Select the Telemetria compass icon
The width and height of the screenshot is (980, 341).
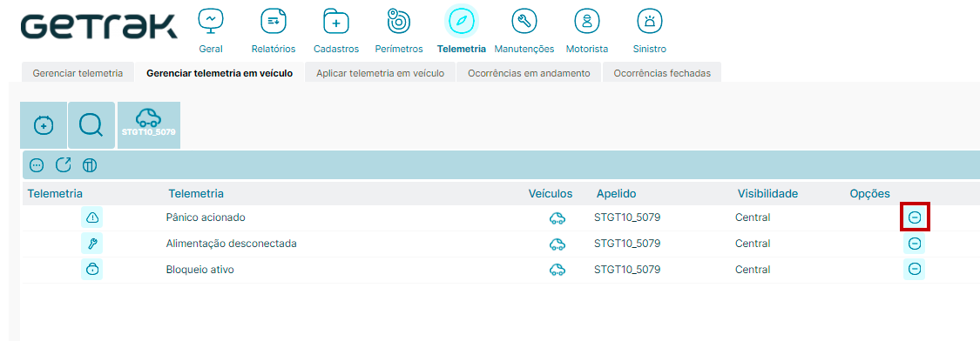(x=461, y=21)
